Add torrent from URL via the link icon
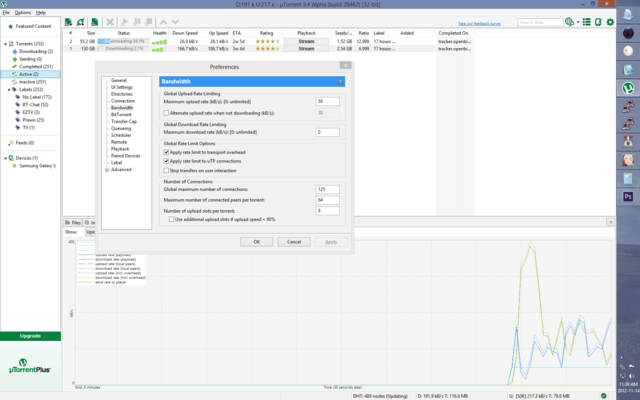 click(x=80, y=22)
